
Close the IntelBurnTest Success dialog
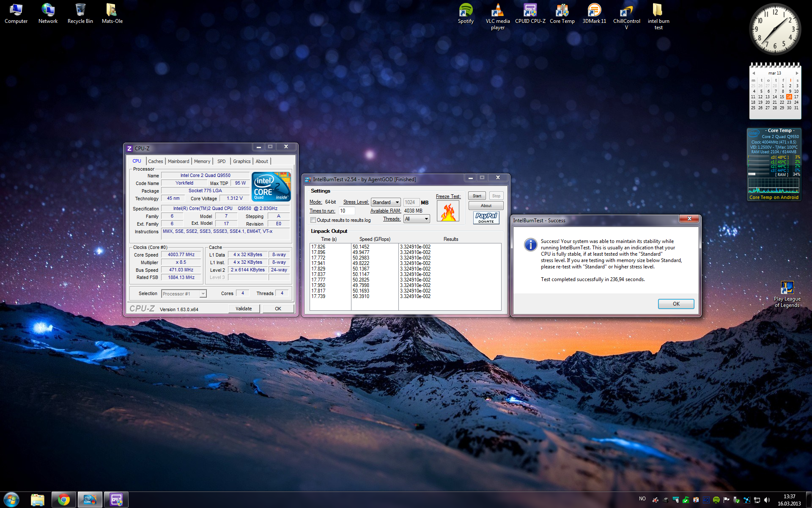689,219
